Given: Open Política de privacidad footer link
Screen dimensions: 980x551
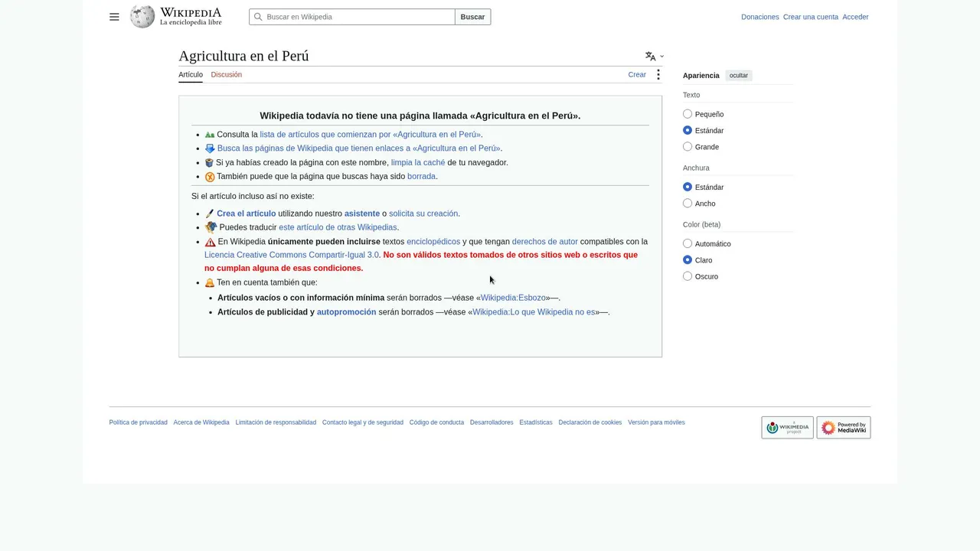Looking at the screenshot, I should tap(138, 422).
